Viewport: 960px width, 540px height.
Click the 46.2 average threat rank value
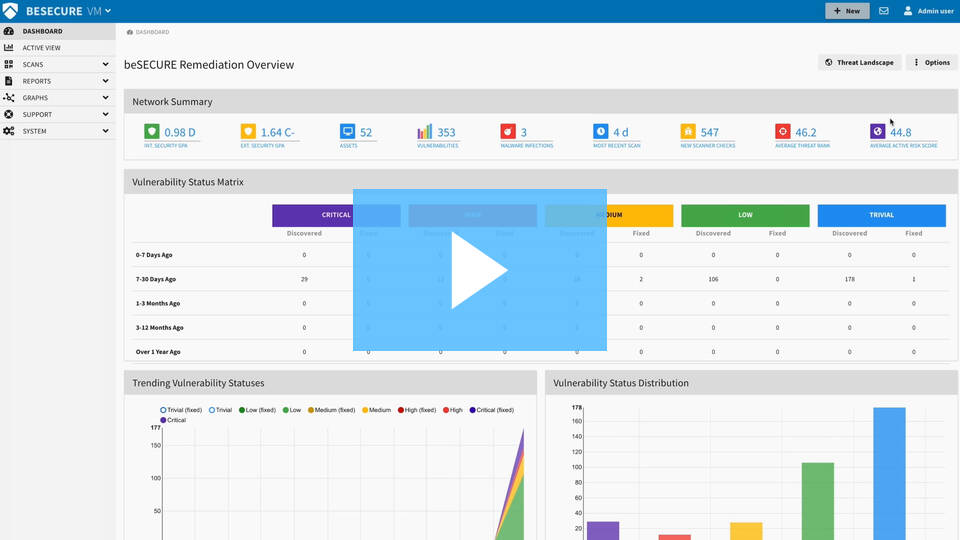tap(806, 132)
